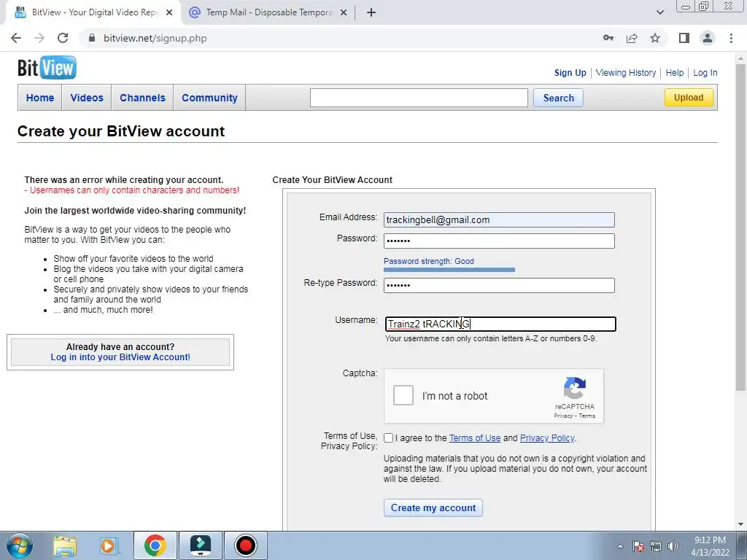
Task: Open the Chrome three-dot menu
Action: [x=731, y=38]
